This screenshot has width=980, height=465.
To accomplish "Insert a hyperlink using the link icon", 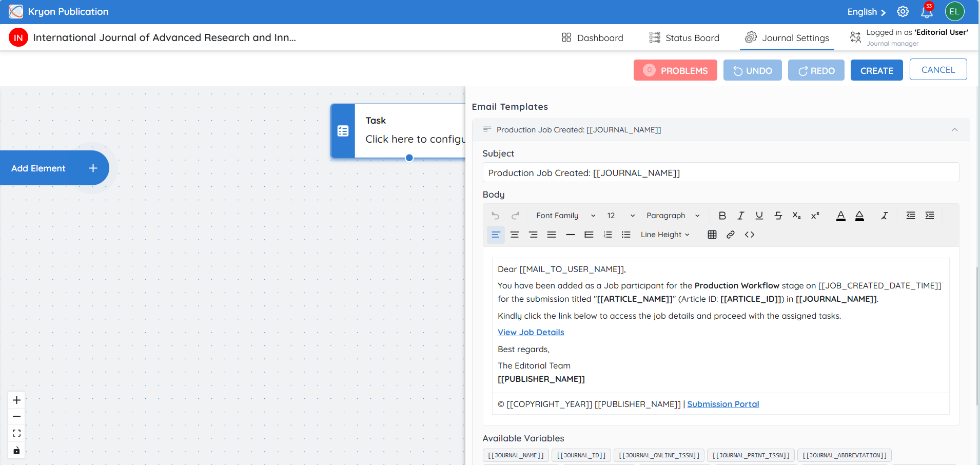I will tap(731, 235).
